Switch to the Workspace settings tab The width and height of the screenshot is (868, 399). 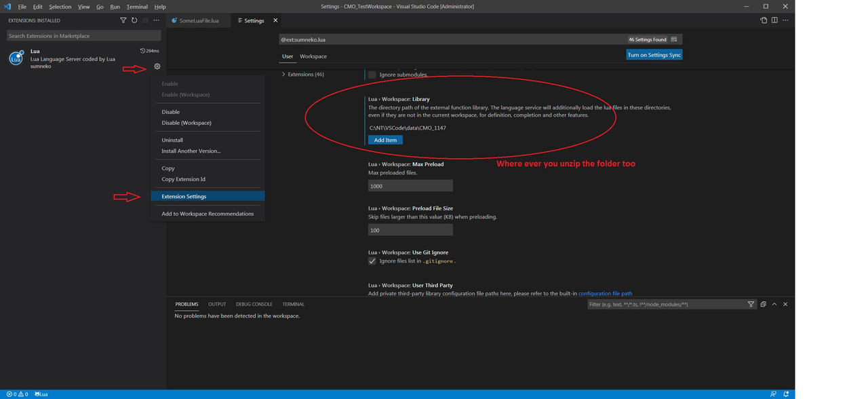click(313, 56)
